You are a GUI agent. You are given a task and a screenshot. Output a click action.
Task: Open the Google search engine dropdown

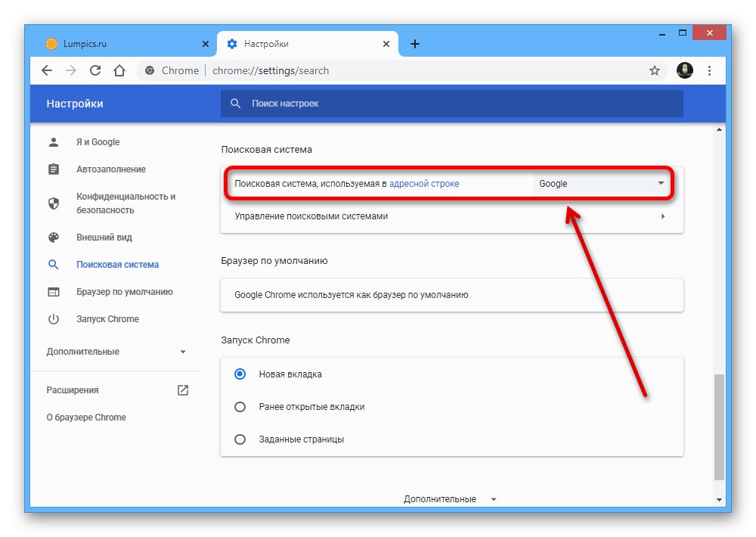point(602,184)
